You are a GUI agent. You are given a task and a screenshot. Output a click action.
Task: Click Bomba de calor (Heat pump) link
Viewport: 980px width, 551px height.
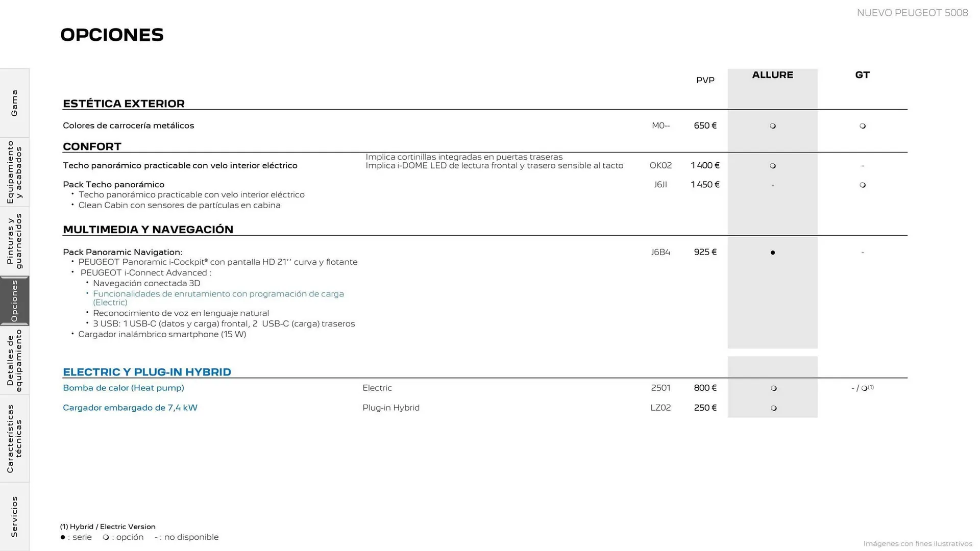124,388
